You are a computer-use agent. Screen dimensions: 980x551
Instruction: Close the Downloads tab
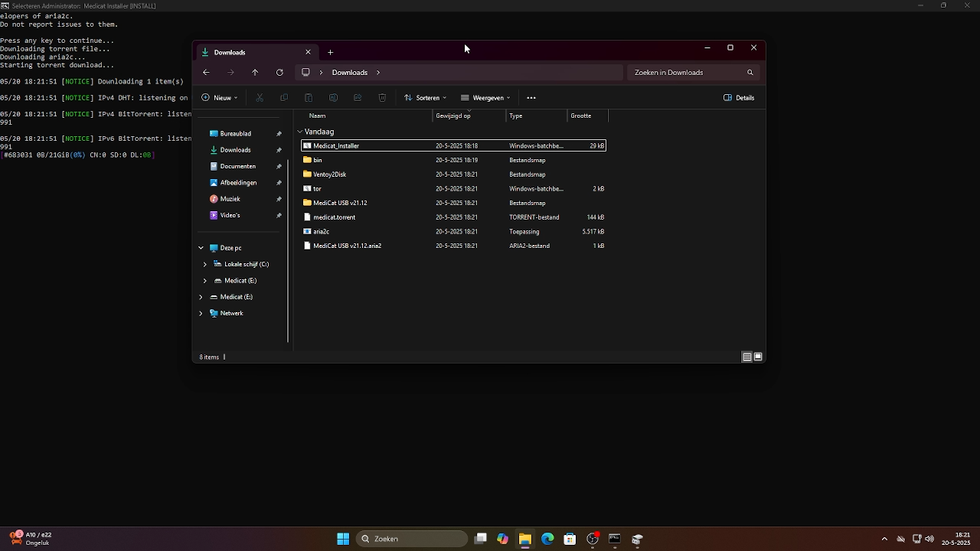tap(308, 52)
